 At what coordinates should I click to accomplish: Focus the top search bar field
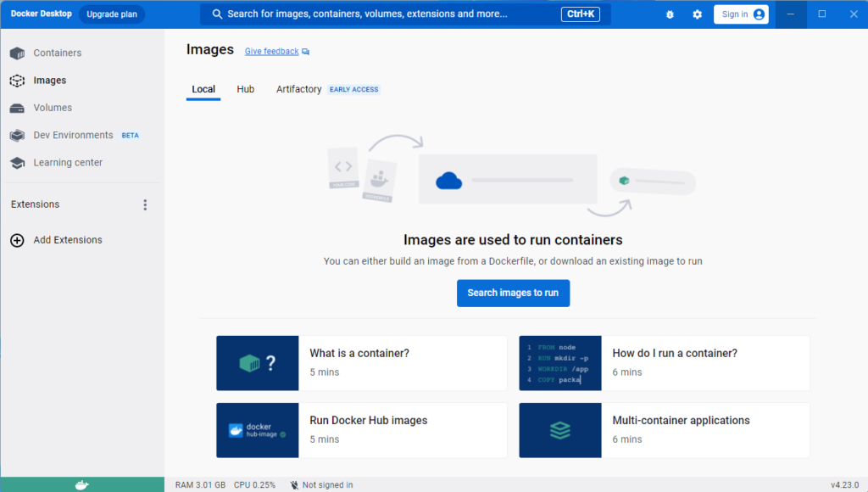[x=381, y=14]
